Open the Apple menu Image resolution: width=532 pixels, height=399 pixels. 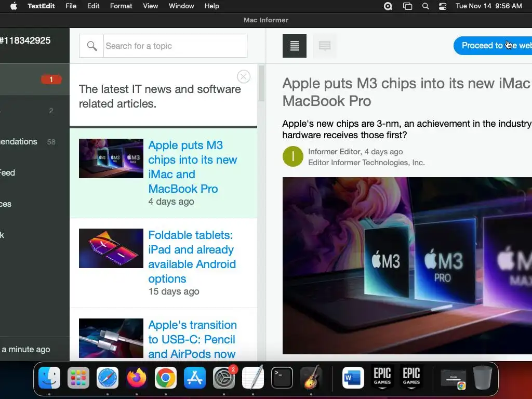(14, 6)
